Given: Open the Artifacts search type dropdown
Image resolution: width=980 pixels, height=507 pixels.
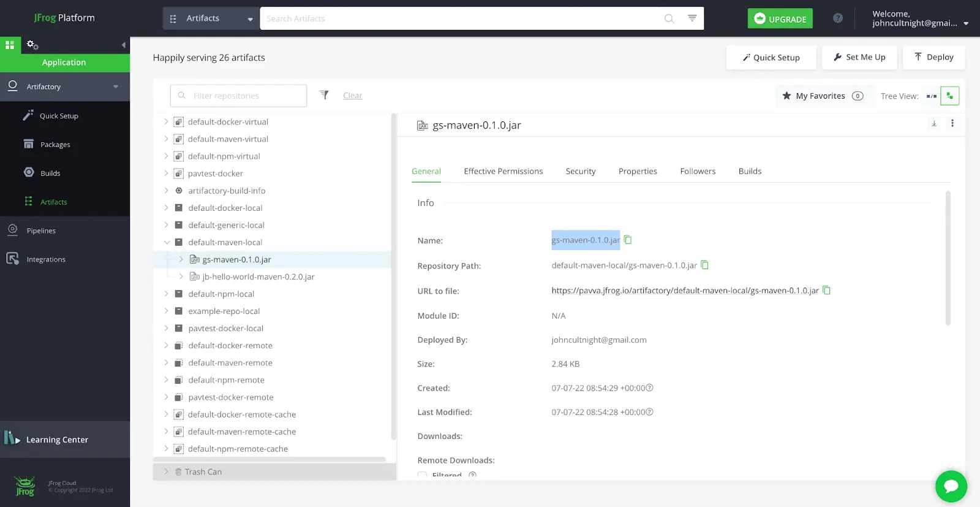Looking at the screenshot, I should click(x=211, y=18).
